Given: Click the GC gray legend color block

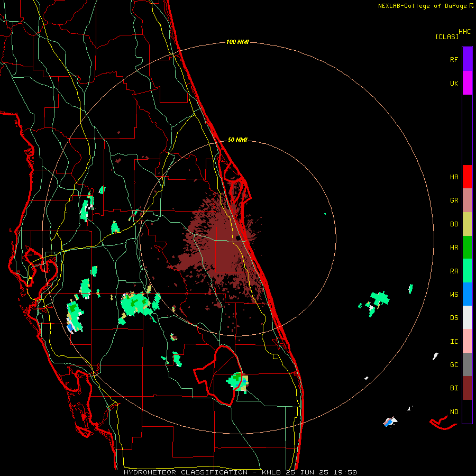Looking at the screenshot, I should coord(467,364).
